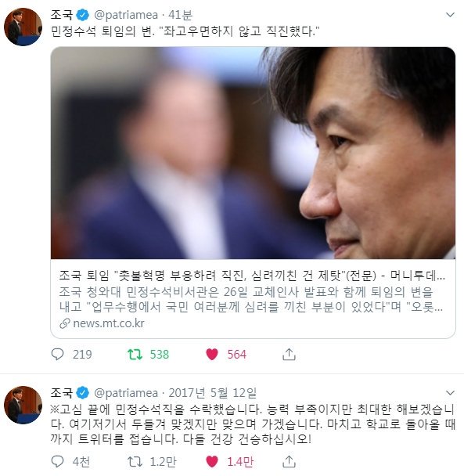Open 조국's name on the second tweet
This screenshot has height=476, width=464.
pyautogui.click(x=62, y=393)
